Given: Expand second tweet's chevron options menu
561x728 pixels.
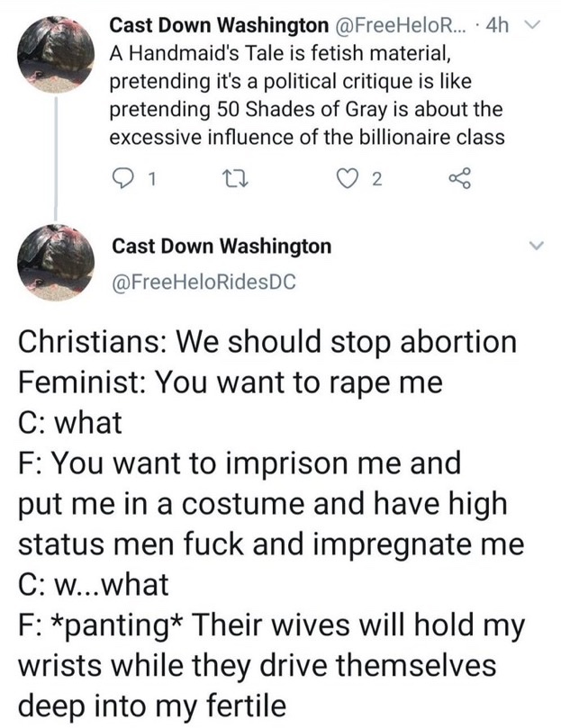Looking at the screenshot, I should (536, 246).
